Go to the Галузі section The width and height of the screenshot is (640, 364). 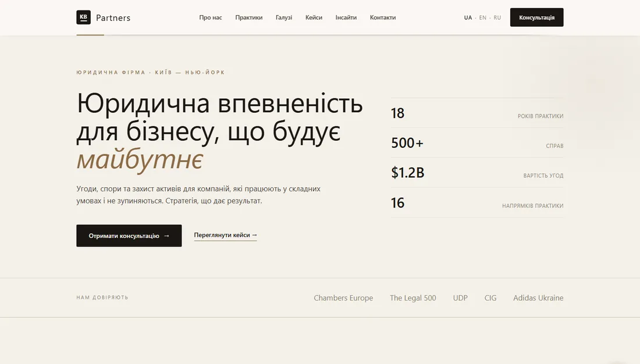(x=284, y=17)
